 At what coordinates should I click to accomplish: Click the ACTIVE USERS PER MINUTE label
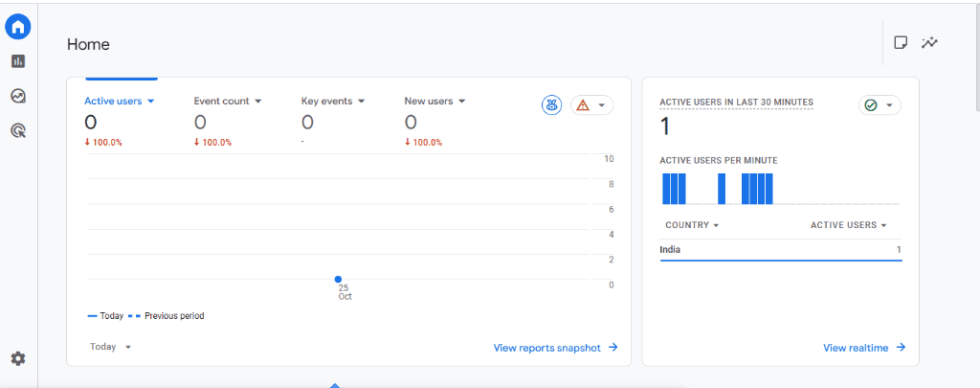pos(719,161)
